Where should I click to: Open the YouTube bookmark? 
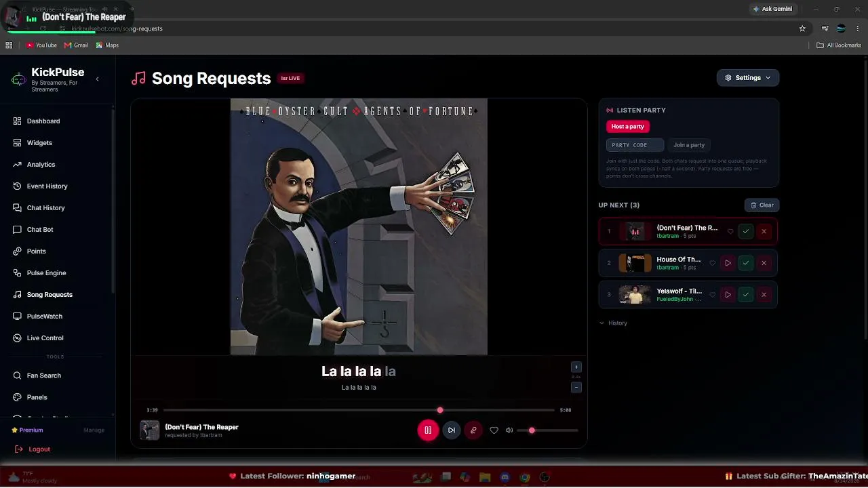pos(41,45)
